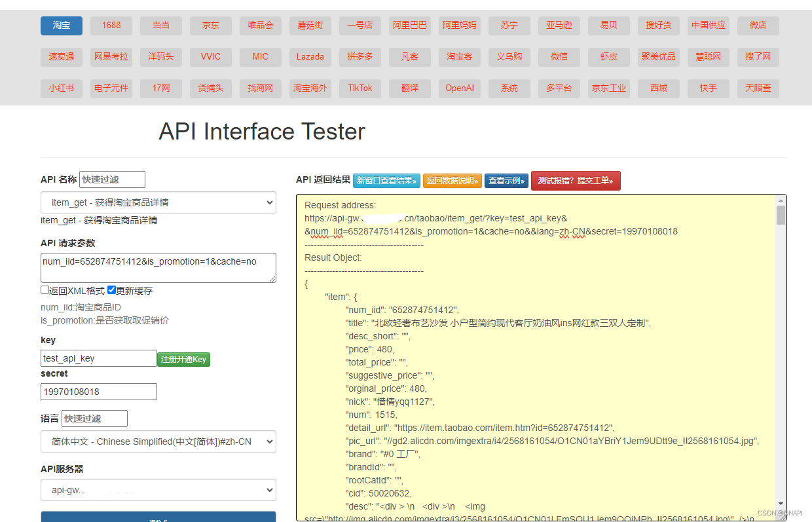Switch to the OpenAI tab
The width and height of the screenshot is (812, 522).
click(x=460, y=88)
